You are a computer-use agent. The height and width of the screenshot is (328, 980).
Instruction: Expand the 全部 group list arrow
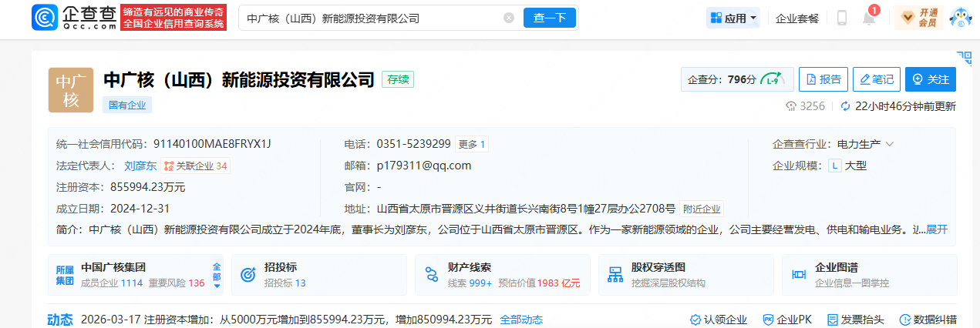point(217,276)
